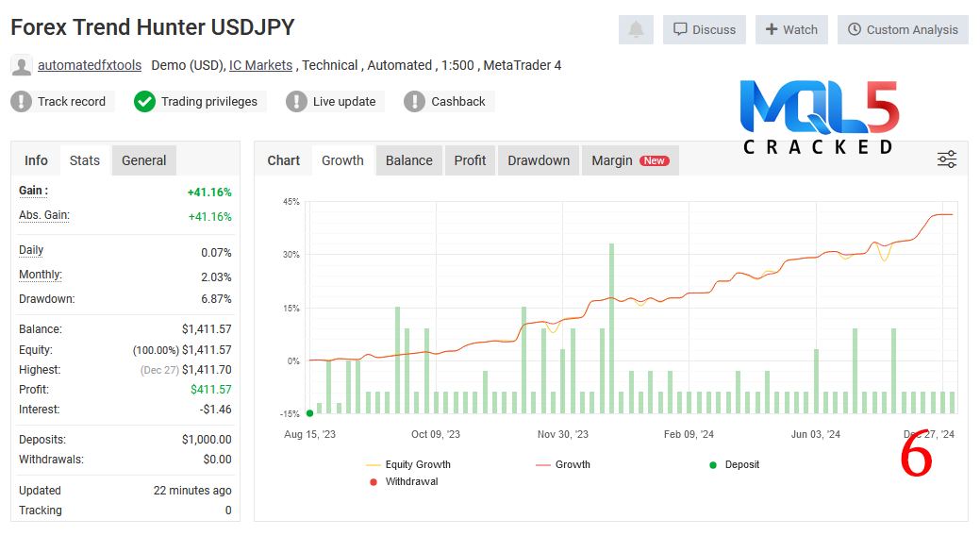Click the Equity (100.00%) value
This screenshot has width=980, height=536.
pyautogui.click(x=182, y=350)
